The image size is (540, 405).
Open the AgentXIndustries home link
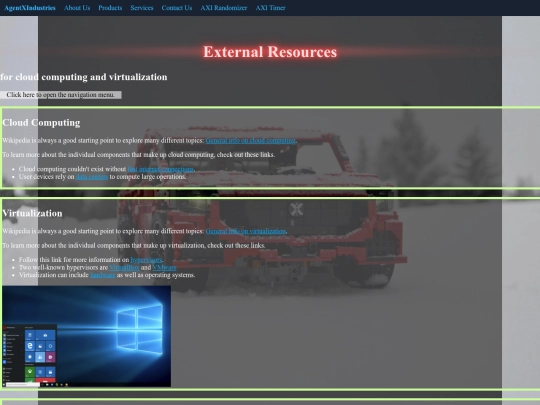coord(30,8)
